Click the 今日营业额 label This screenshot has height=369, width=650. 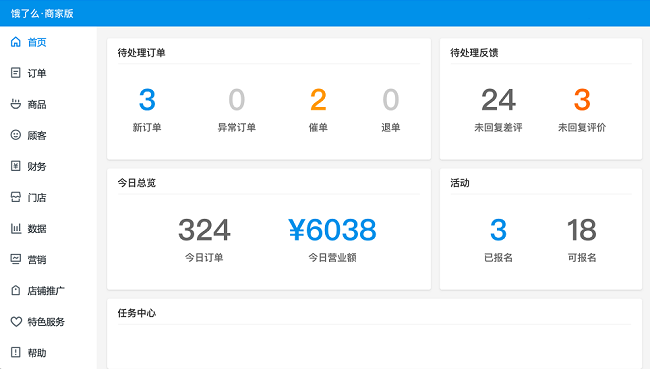coord(332,257)
